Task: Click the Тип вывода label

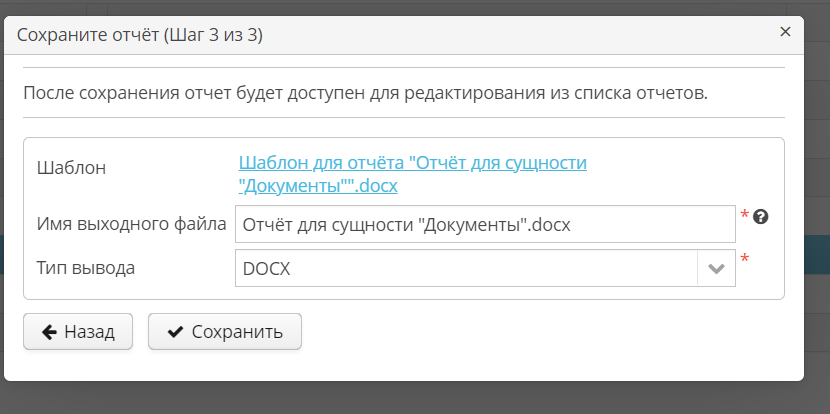Action: (85, 268)
